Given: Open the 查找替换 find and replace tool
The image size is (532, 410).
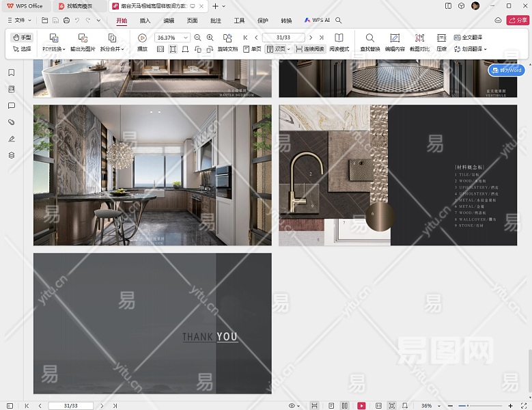Looking at the screenshot, I should 369,38.
